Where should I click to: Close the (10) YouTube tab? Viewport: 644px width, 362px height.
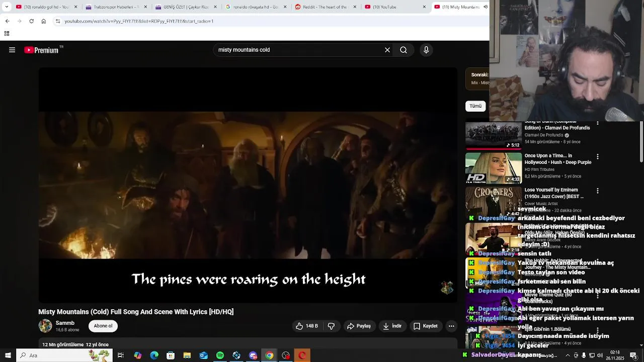pyautogui.click(x=424, y=7)
